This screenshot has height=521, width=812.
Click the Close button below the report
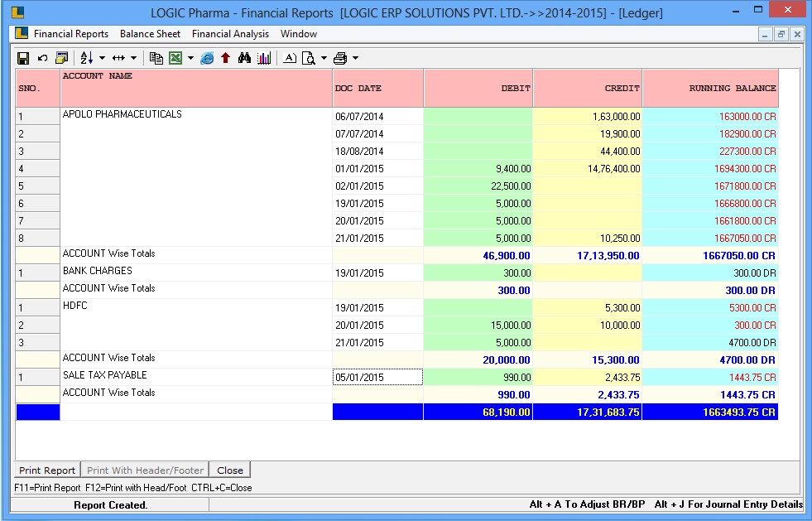[x=229, y=470]
